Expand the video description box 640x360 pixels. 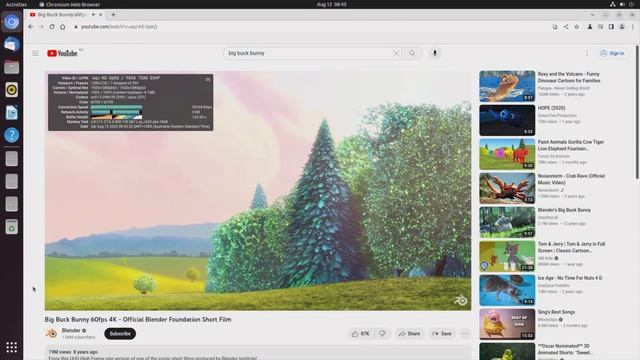pos(258,353)
